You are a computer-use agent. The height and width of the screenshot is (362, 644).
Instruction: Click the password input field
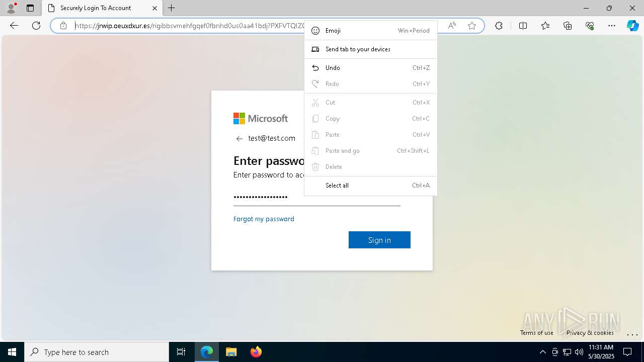click(317, 197)
